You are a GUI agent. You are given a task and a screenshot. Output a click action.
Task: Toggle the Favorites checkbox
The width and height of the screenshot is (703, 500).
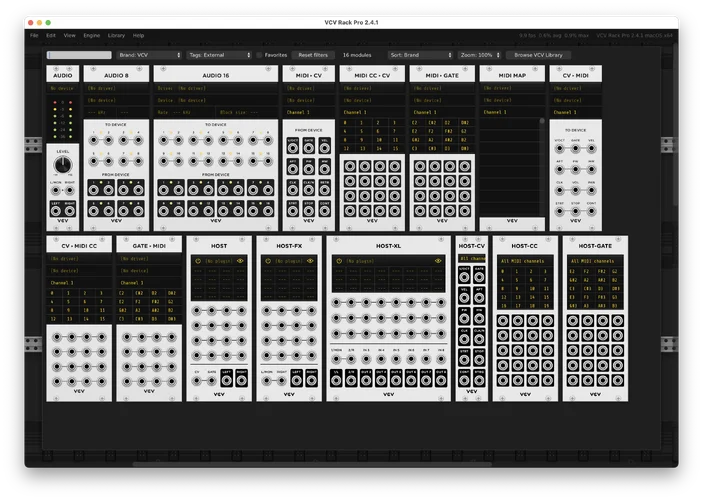259,55
